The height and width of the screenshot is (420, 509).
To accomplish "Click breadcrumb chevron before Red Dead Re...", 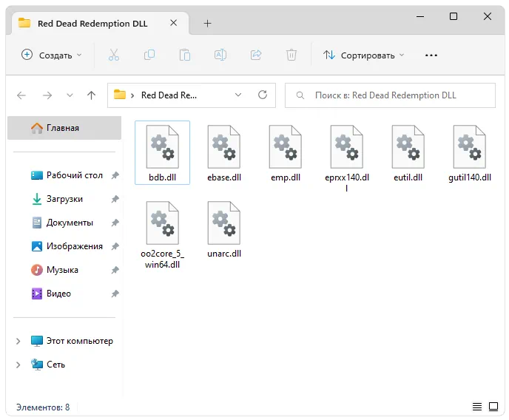I will click(x=132, y=95).
